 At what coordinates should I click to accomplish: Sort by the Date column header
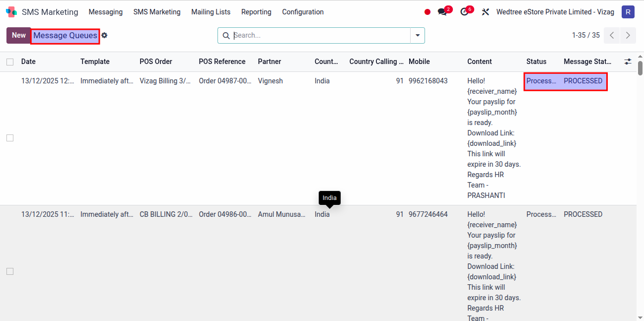point(28,62)
